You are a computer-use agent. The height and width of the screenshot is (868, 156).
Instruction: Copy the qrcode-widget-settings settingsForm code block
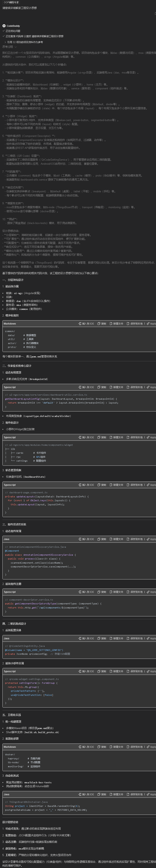[x=102, y=672]
